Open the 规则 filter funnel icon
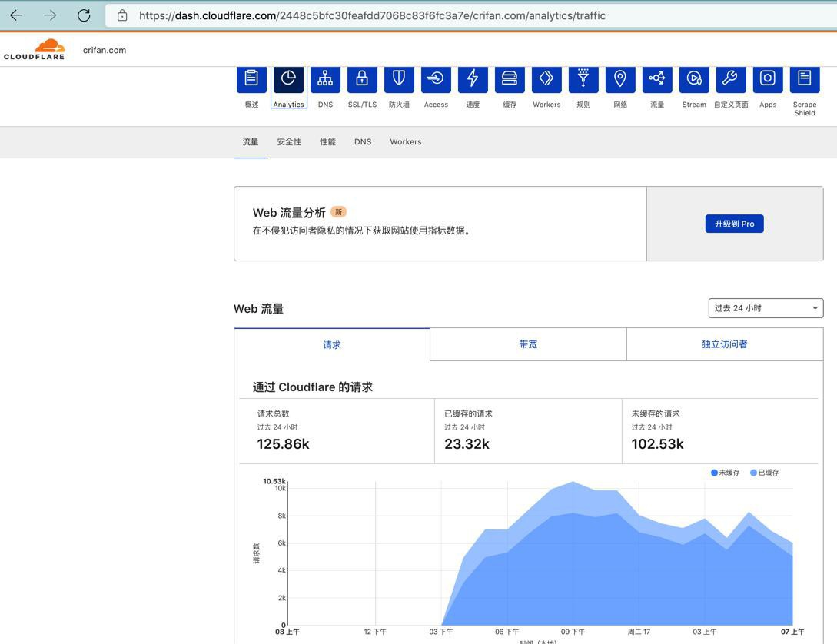 click(x=583, y=79)
